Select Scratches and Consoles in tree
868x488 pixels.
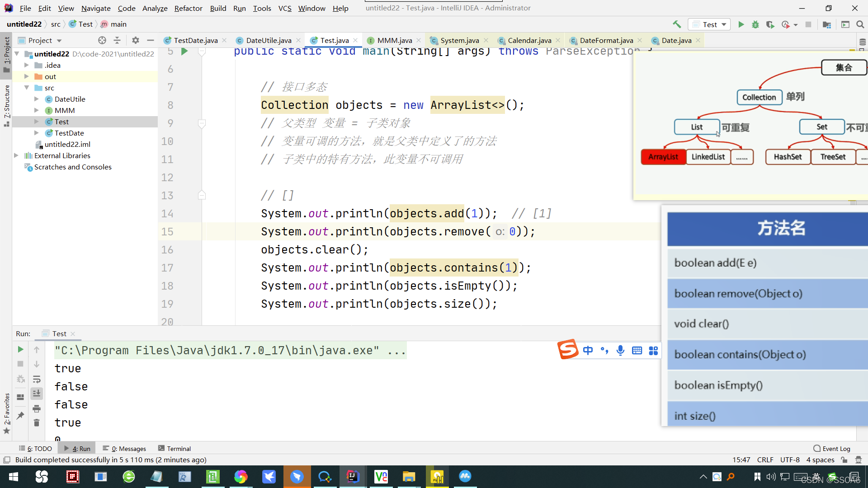(73, 167)
